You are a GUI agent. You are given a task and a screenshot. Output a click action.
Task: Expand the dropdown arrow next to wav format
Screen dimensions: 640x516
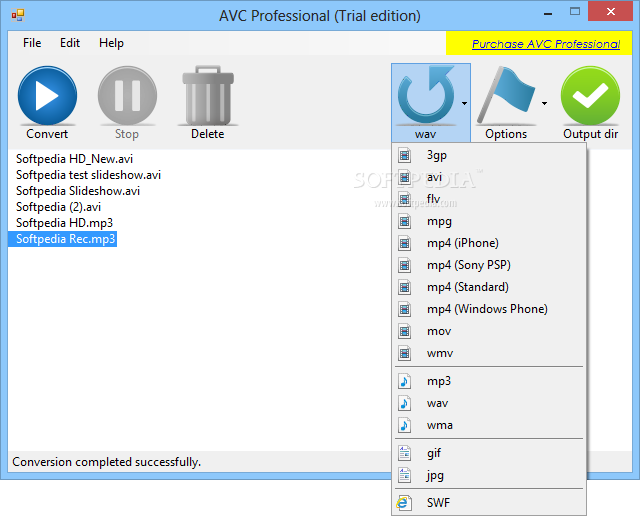click(464, 103)
